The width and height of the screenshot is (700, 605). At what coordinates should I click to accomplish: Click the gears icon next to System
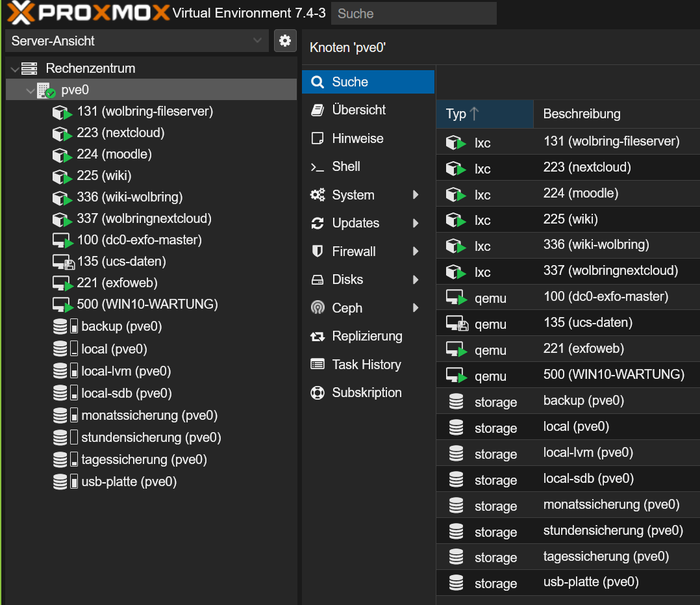tap(318, 195)
